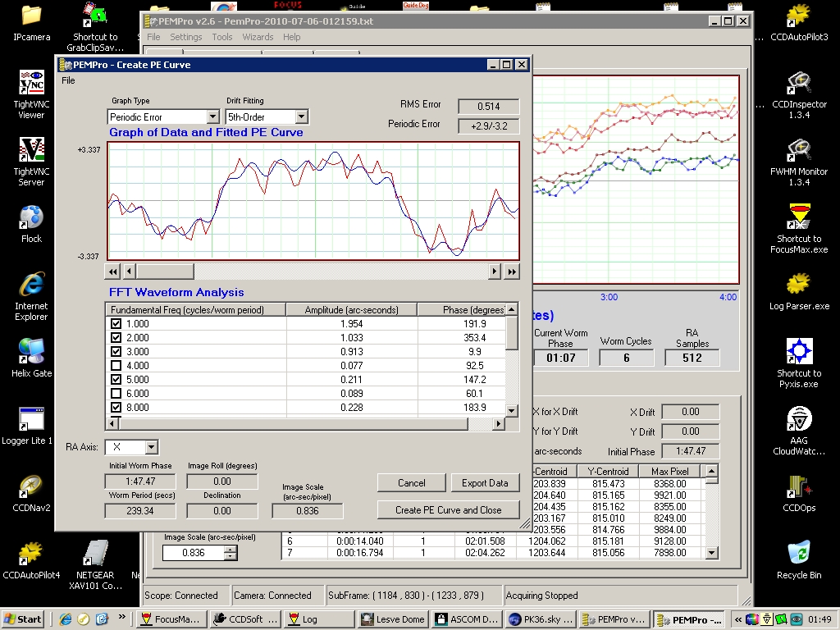Viewport: 840px width, 630px height.
Task: Open the FWHM Monitor 1.3.4 icon
Action: coord(798,151)
